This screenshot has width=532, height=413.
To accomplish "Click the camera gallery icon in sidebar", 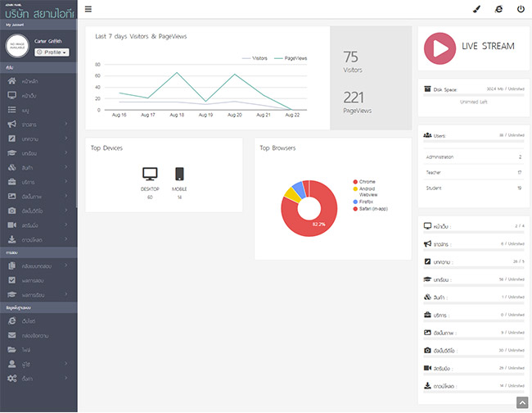I will tap(11, 211).
